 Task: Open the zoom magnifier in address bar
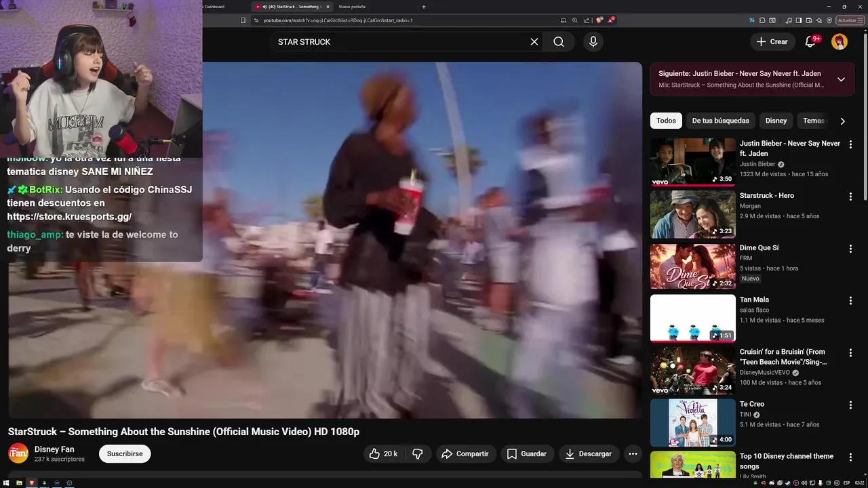click(x=575, y=20)
